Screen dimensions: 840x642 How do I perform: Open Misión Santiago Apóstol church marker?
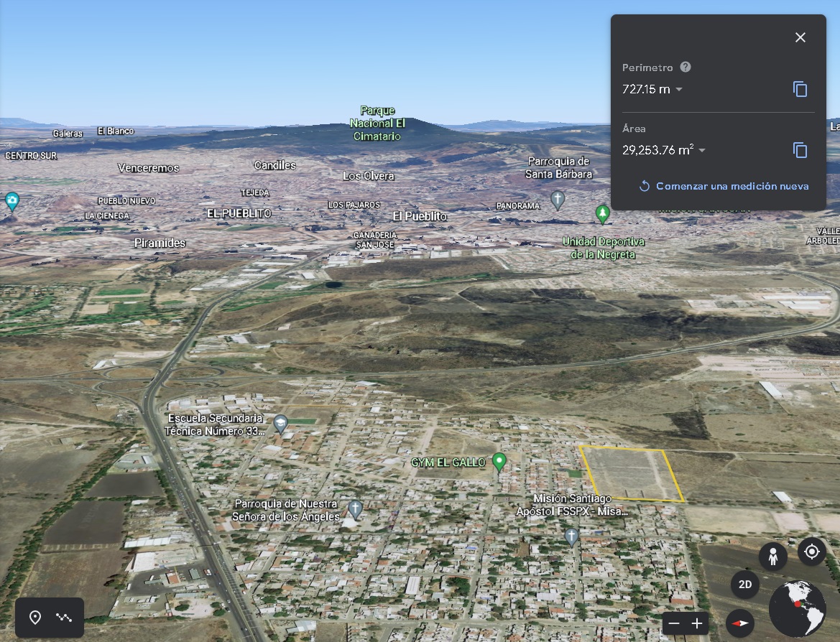571,536
